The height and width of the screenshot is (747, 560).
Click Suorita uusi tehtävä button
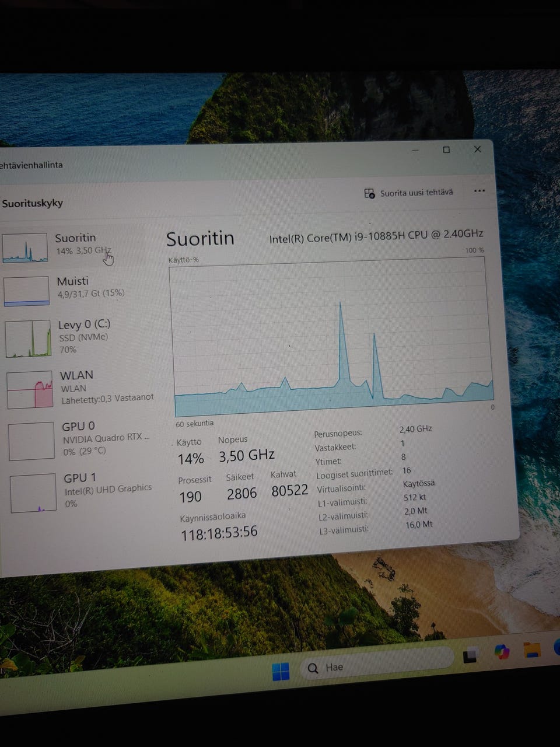408,193
